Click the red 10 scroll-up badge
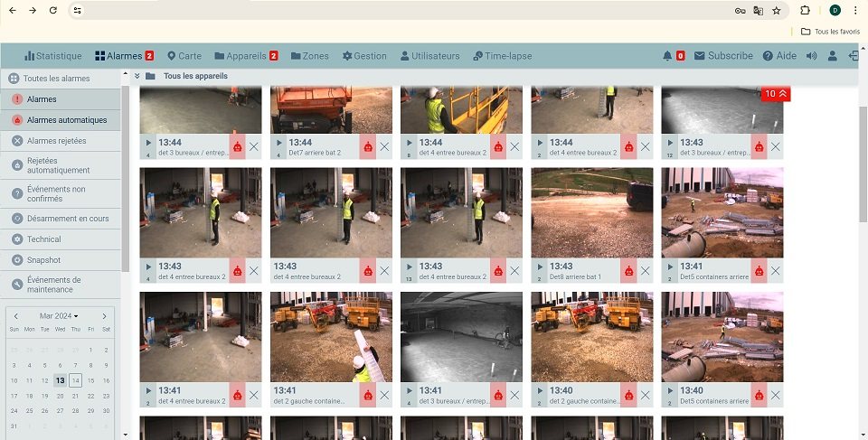The width and height of the screenshot is (868, 440). (776, 94)
